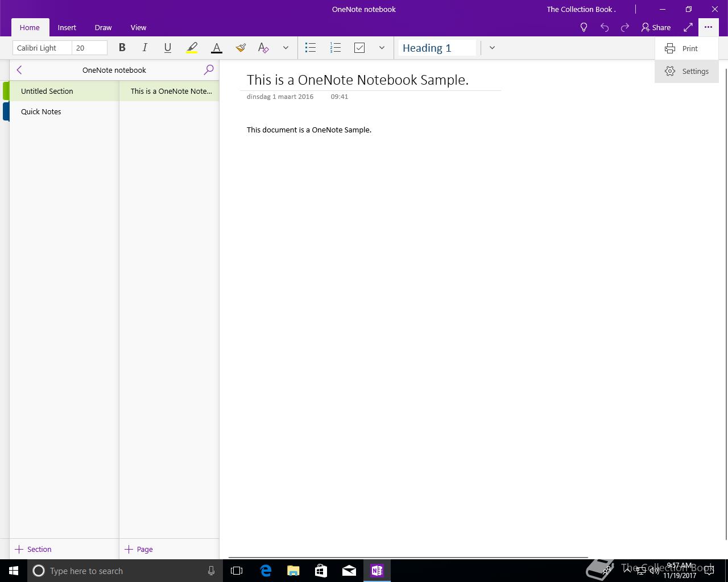728x582 pixels.
Task: Click the page time 09:41
Action: click(339, 97)
